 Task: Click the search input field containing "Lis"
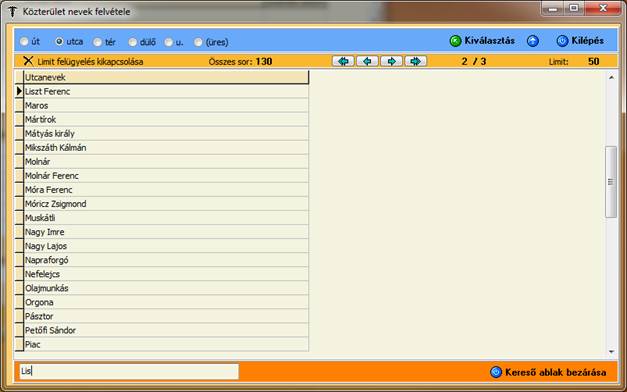pyautogui.click(x=129, y=372)
